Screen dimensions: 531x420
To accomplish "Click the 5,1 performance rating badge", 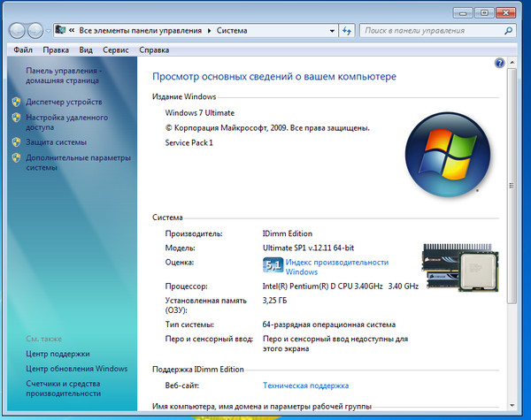I will pyautogui.click(x=273, y=264).
